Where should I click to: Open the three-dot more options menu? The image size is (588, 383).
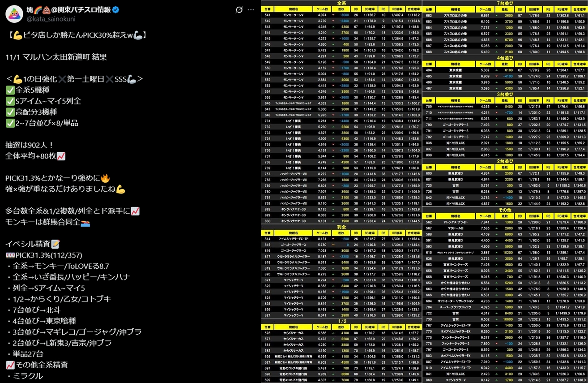pos(251,9)
